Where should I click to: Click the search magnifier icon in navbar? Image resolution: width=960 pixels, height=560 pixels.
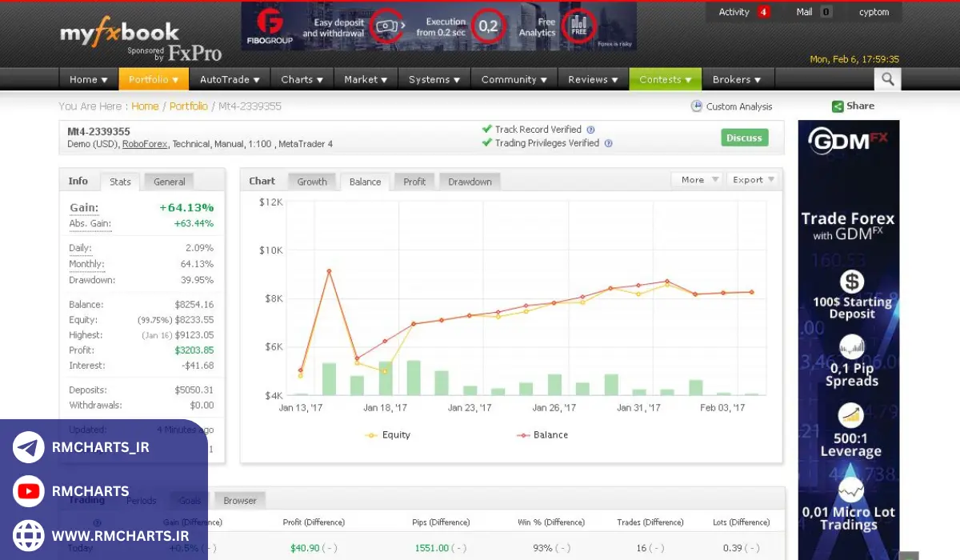click(887, 79)
